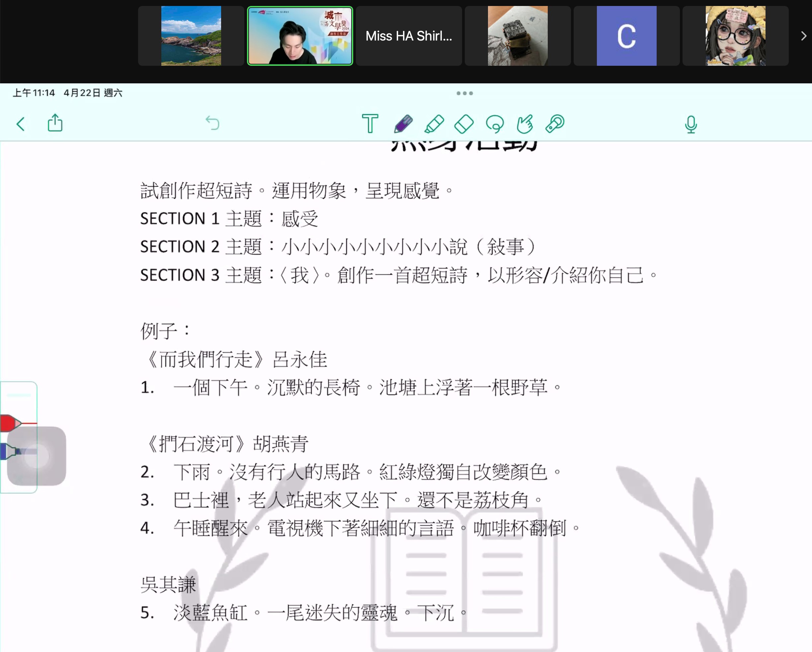Select the Pen tool
This screenshot has height=652, width=812.
click(x=403, y=124)
